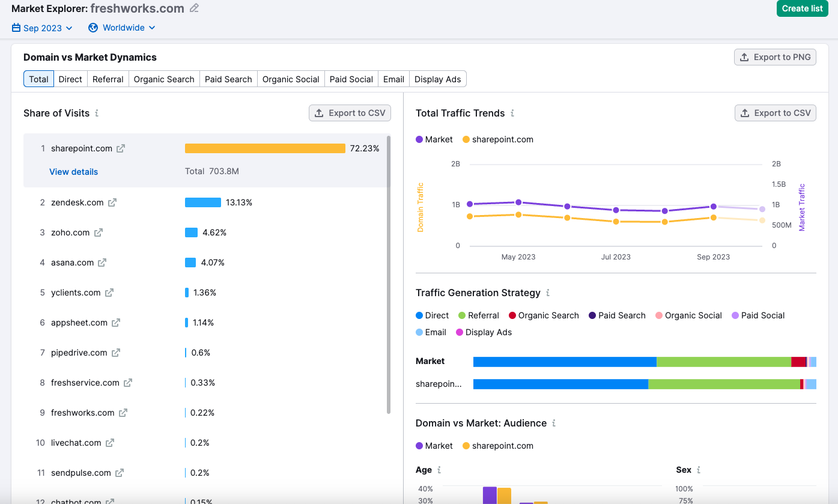
Task: Expand the Worldwide region dropdown
Action: 122,28
